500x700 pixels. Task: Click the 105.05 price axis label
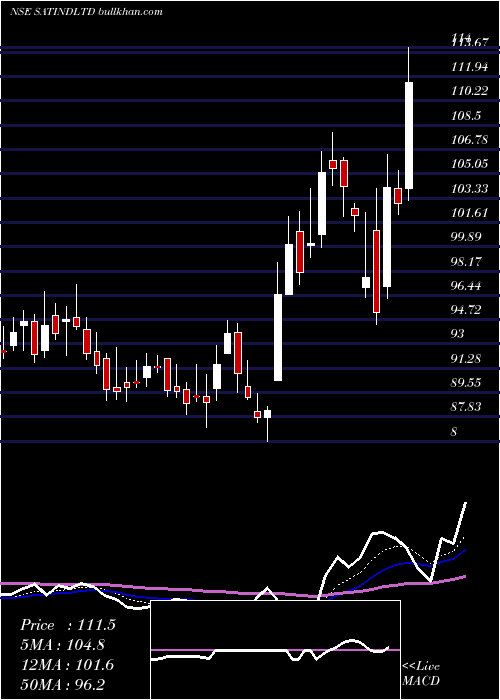pyautogui.click(x=469, y=164)
